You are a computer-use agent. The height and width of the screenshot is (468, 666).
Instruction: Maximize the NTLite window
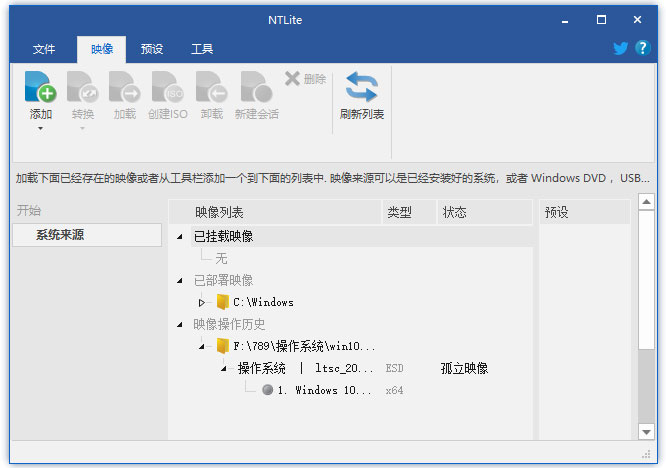coord(601,20)
